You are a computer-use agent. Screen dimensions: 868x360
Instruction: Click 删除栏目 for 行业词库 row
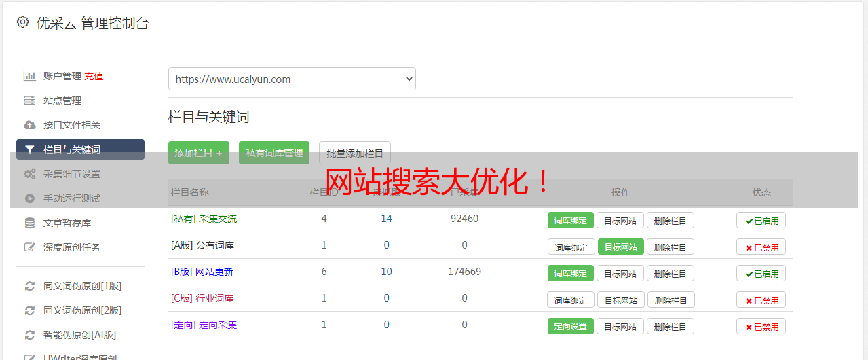(x=671, y=300)
